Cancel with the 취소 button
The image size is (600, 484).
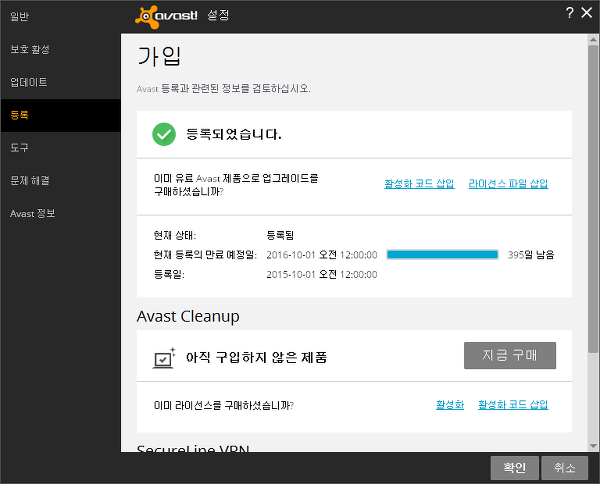565,468
